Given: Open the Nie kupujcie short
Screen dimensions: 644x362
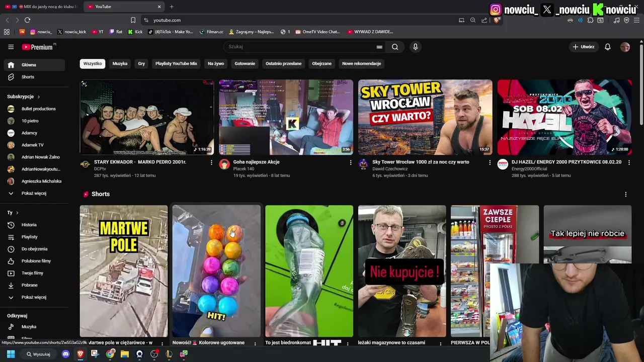Looking at the screenshot, I should click(x=402, y=271).
